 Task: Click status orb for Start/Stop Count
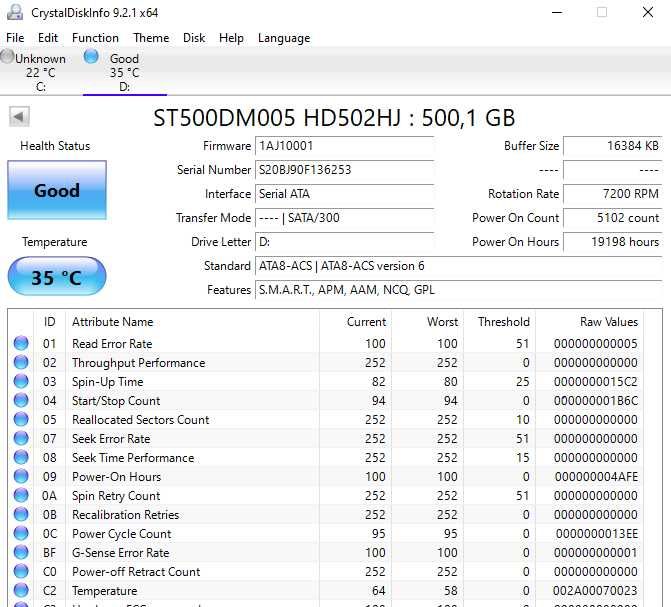(x=21, y=400)
